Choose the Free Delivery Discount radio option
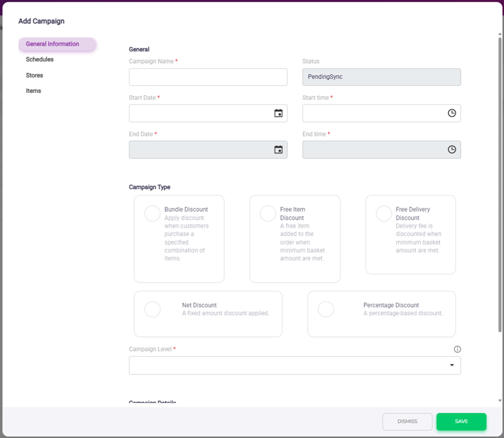The width and height of the screenshot is (504, 438). [384, 214]
